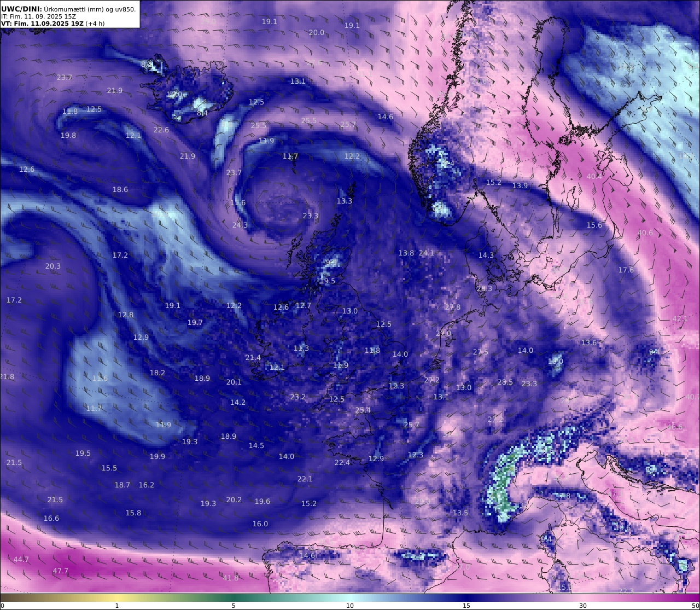The height and width of the screenshot is (610, 700).
Task: Click the map value 44.7
Action: click(x=21, y=560)
